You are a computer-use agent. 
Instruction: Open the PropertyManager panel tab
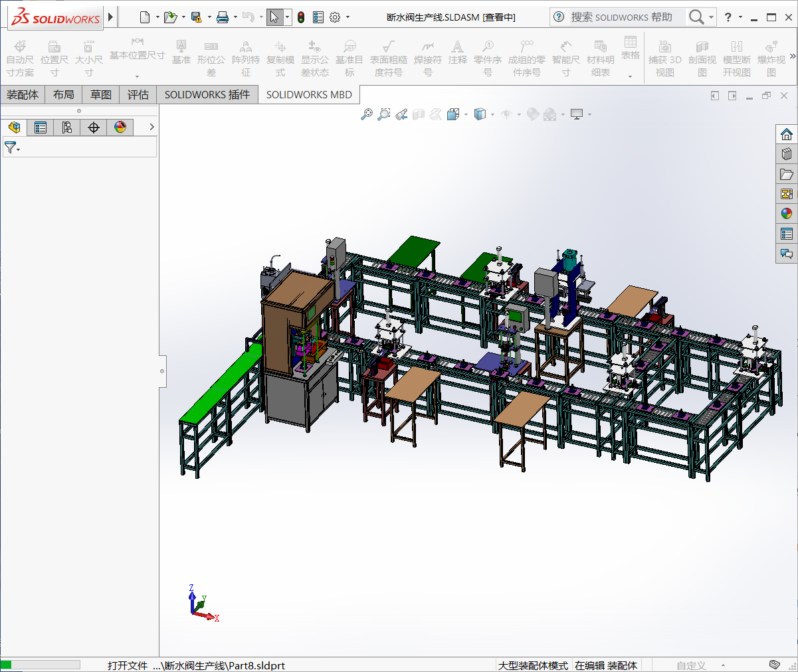tap(41, 127)
